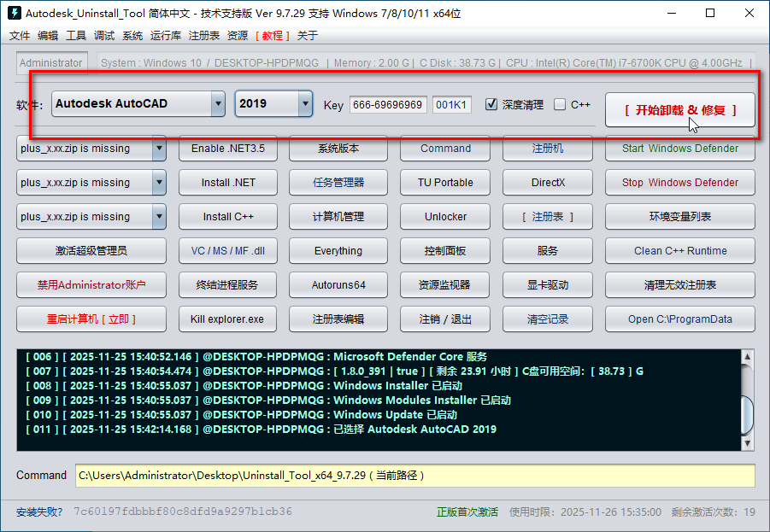Open the 调试 menu

[x=104, y=35]
